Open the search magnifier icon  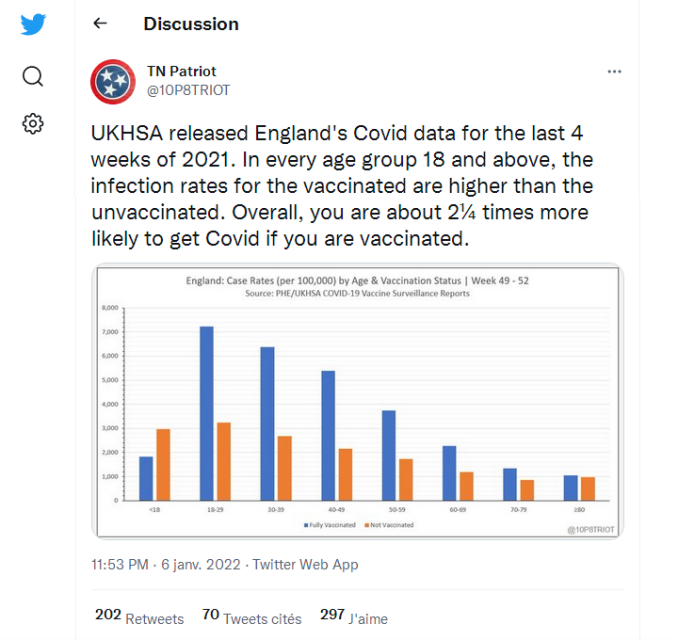33,77
